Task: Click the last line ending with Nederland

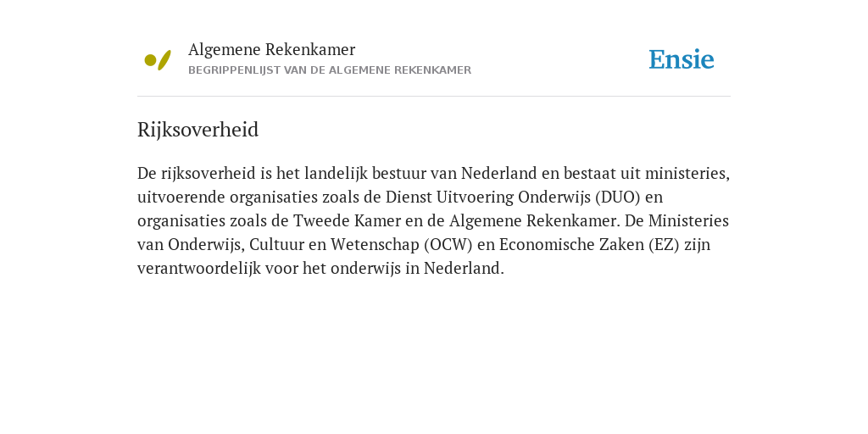Action: pos(320,269)
